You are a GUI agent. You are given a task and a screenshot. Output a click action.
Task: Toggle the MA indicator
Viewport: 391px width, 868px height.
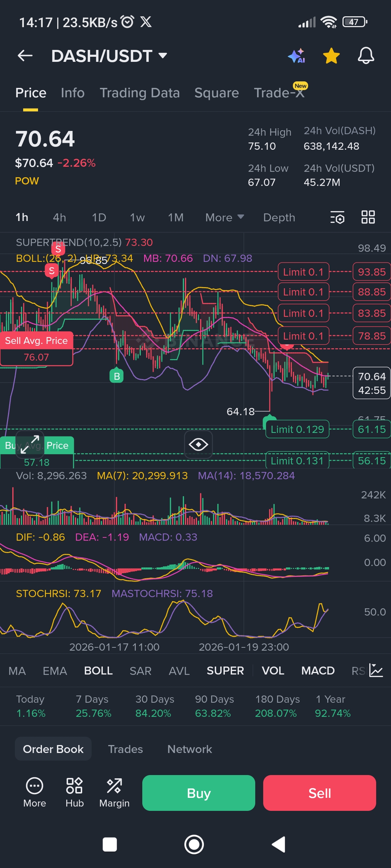pos(17,671)
